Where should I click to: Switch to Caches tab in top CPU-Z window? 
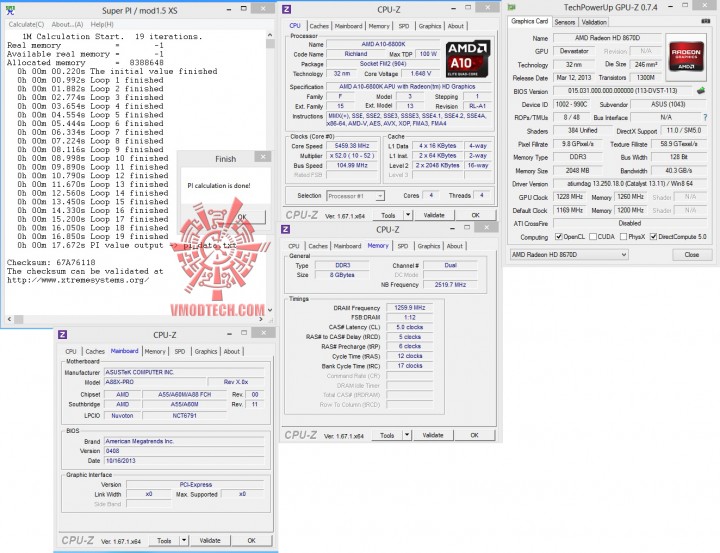(319, 26)
